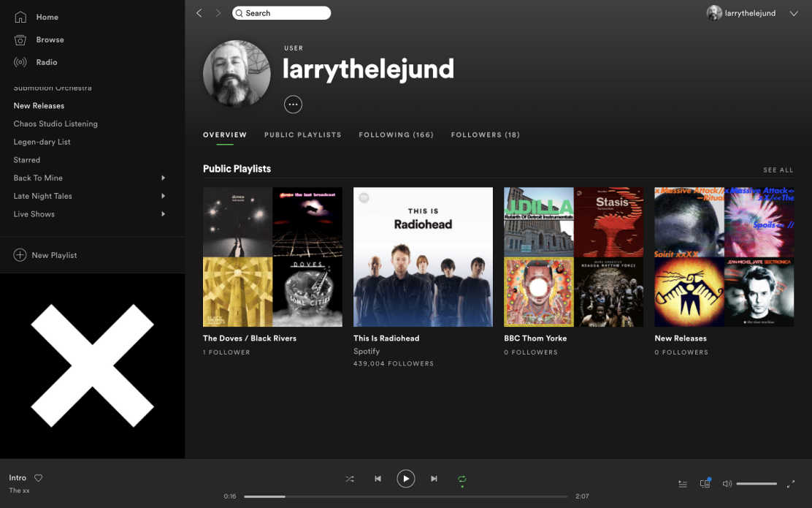Viewport: 812px width, 508px height.
Task: Open the New Releases playlist in the sidebar
Action: pos(39,106)
